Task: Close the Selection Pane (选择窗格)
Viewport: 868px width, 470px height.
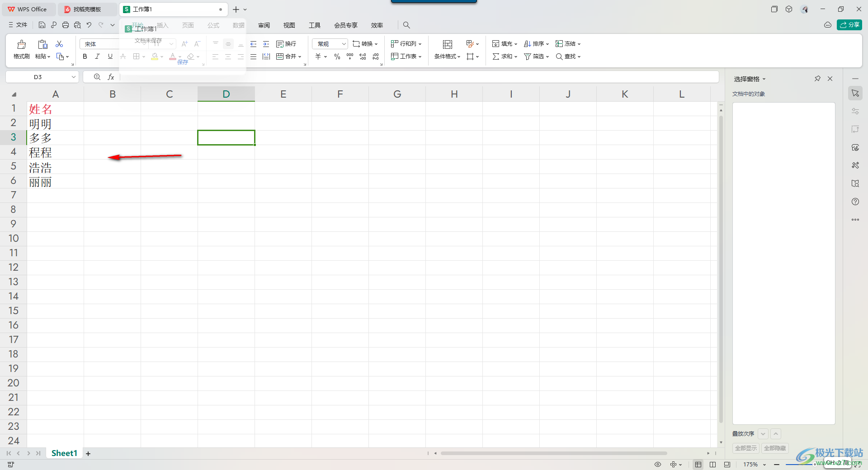Action: (x=830, y=79)
